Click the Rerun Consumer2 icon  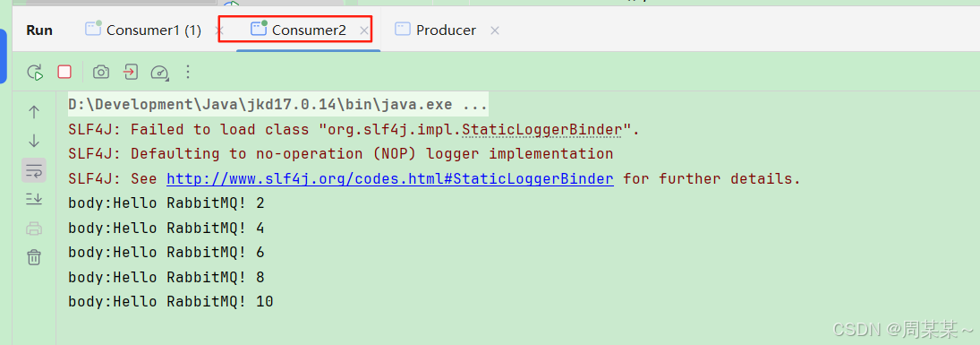click(35, 73)
